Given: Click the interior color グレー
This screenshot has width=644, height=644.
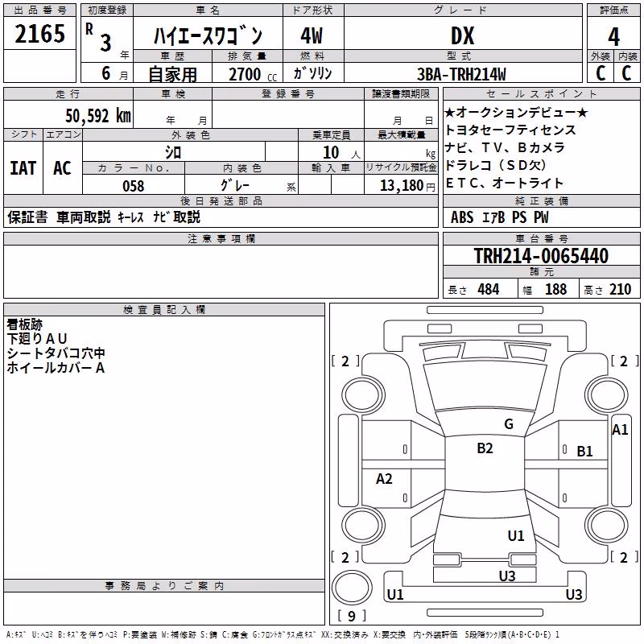Looking at the screenshot, I should click(x=235, y=185).
